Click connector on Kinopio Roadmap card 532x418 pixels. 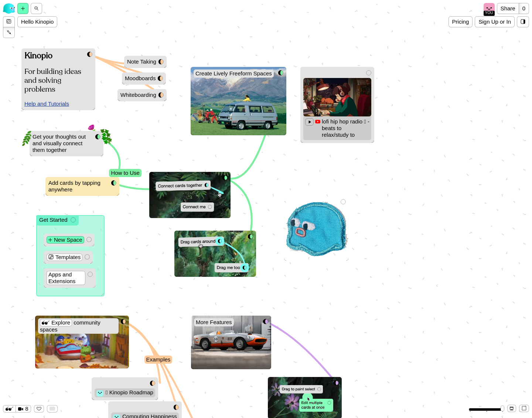153,383
